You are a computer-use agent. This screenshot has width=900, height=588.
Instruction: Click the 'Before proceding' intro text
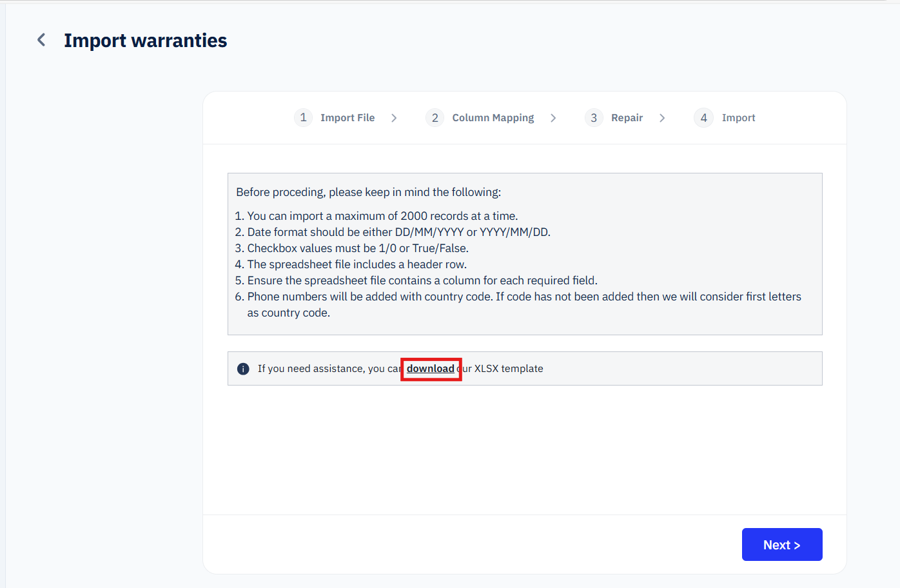pyautogui.click(x=368, y=192)
